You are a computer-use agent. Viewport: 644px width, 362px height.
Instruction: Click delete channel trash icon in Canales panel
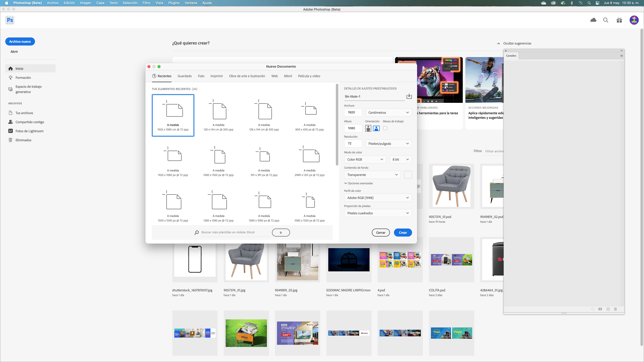click(x=615, y=309)
